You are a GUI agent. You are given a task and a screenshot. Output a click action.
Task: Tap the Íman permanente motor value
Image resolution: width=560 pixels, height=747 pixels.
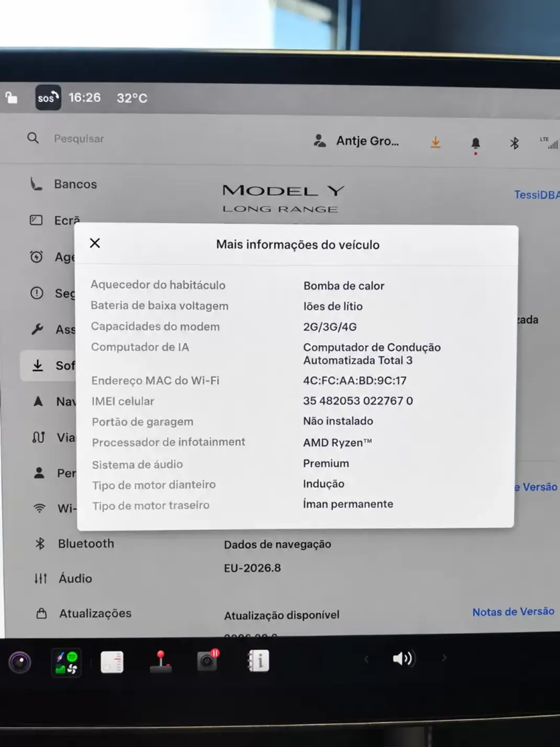(x=348, y=504)
